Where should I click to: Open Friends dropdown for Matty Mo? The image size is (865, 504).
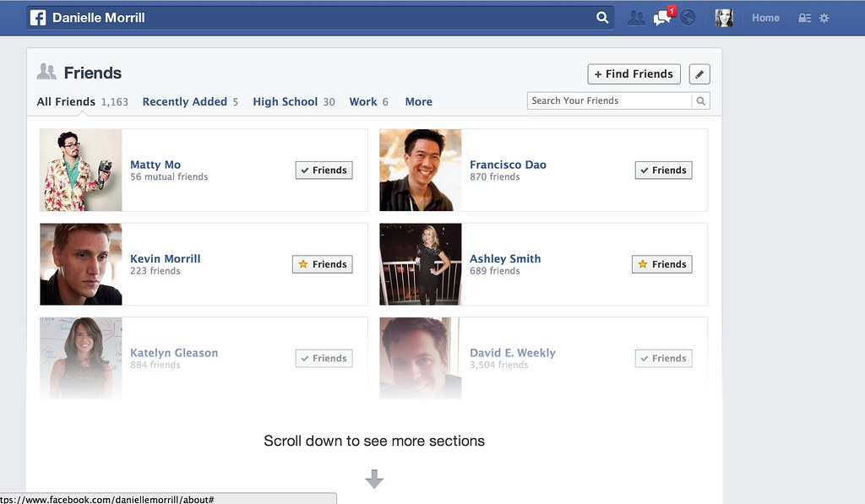point(324,171)
